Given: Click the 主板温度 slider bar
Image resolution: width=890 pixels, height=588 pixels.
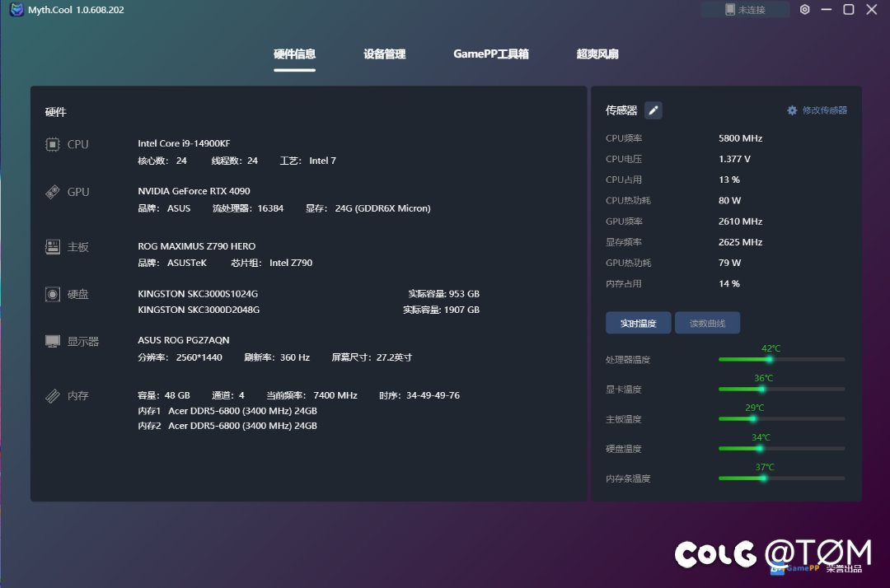Looking at the screenshot, I should pos(781,419).
